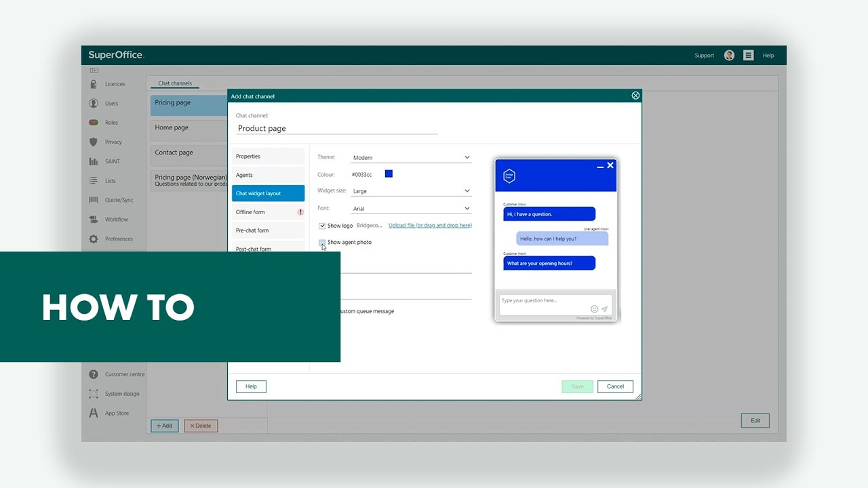Click the Help button in dialog
Image resolution: width=868 pixels, height=488 pixels.
click(251, 386)
